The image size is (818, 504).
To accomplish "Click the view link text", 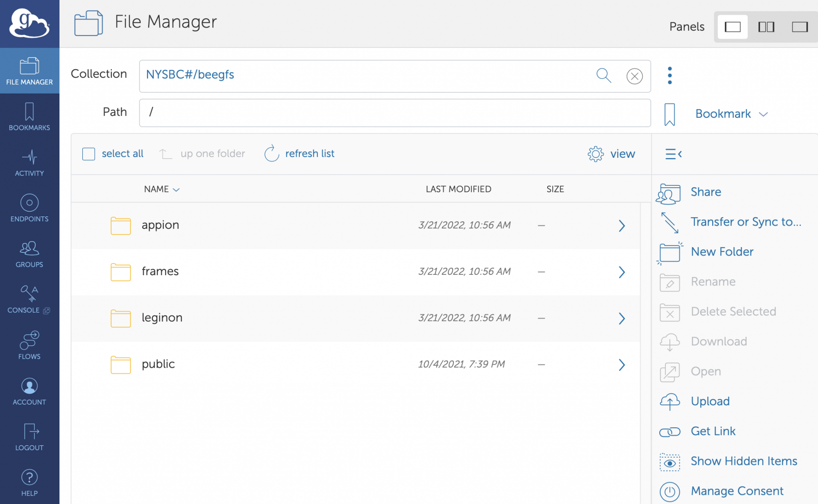I will point(622,154).
